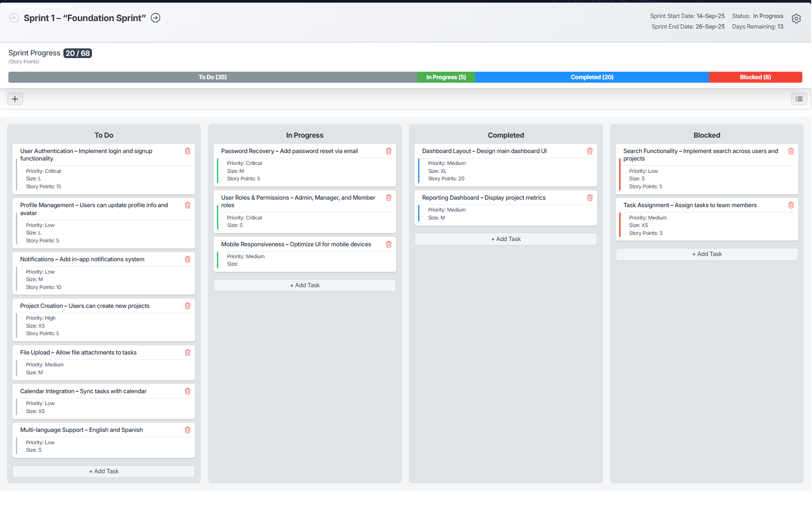Select the Project Creation card

tap(103, 320)
